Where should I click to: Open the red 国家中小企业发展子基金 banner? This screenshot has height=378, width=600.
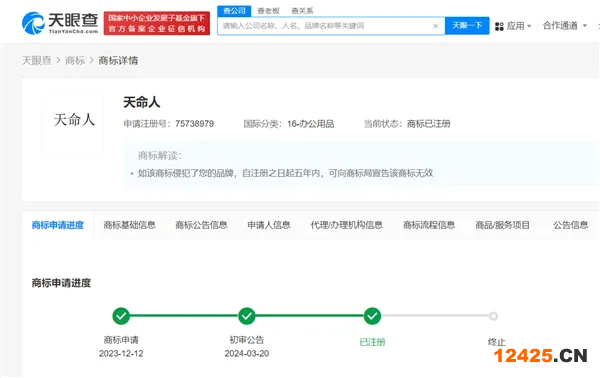(x=157, y=23)
